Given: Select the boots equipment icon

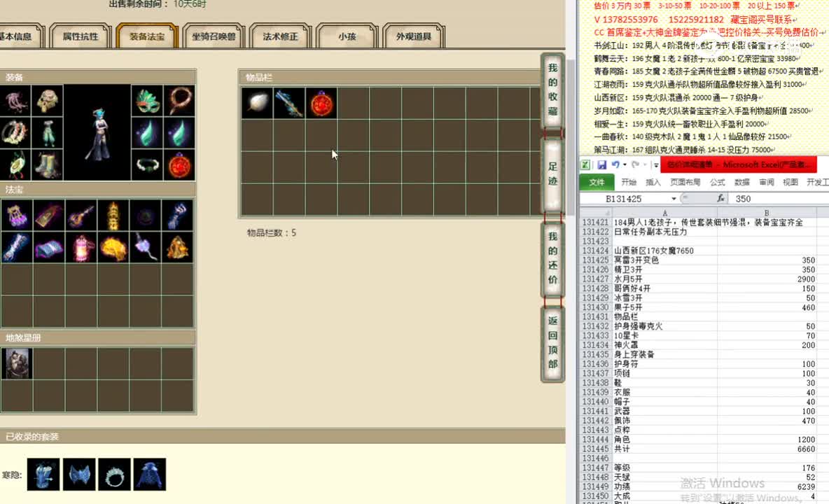Looking at the screenshot, I should tap(48, 165).
